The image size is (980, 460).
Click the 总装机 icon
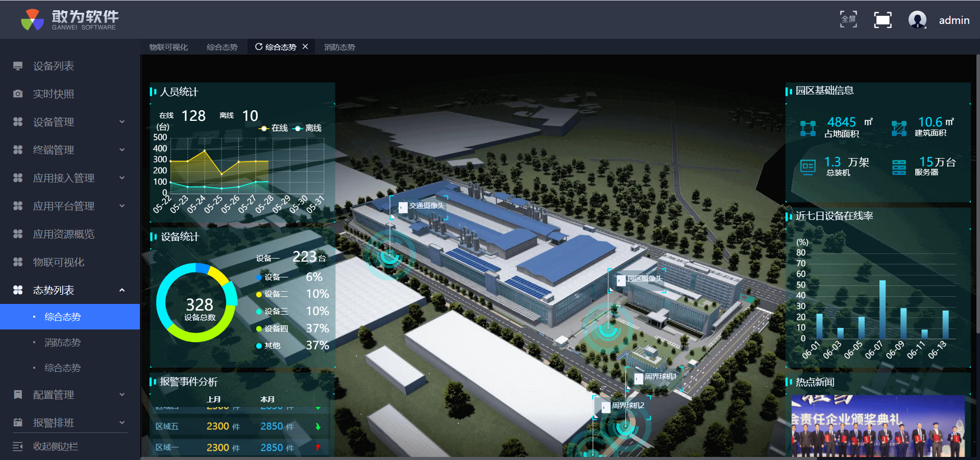point(808,167)
